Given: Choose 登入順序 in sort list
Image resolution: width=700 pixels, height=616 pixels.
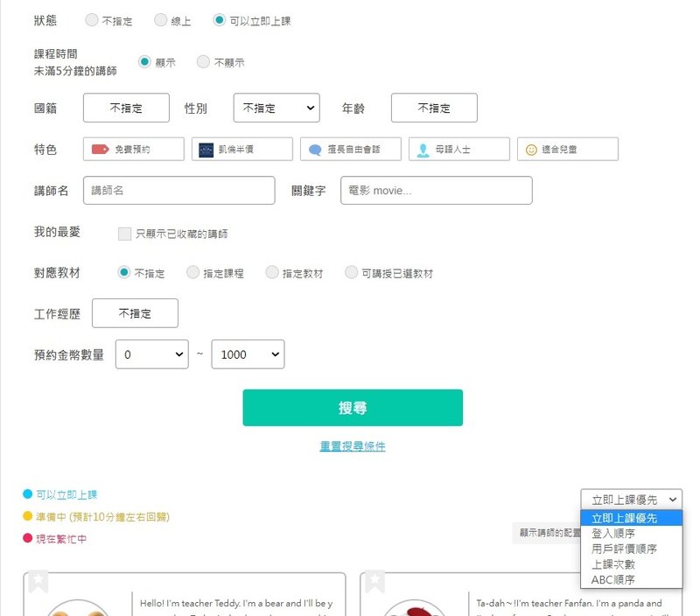Looking at the screenshot, I should (x=631, y=534).
